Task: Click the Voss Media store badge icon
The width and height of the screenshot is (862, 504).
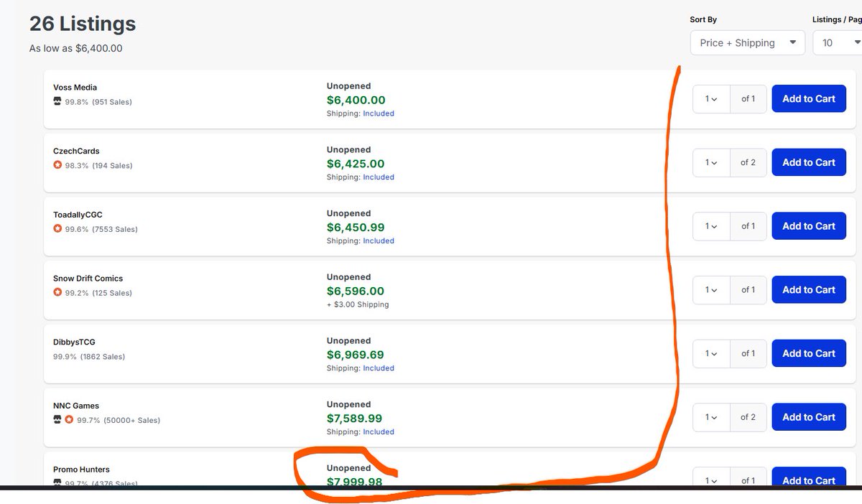Action: (x=57, y=101)
